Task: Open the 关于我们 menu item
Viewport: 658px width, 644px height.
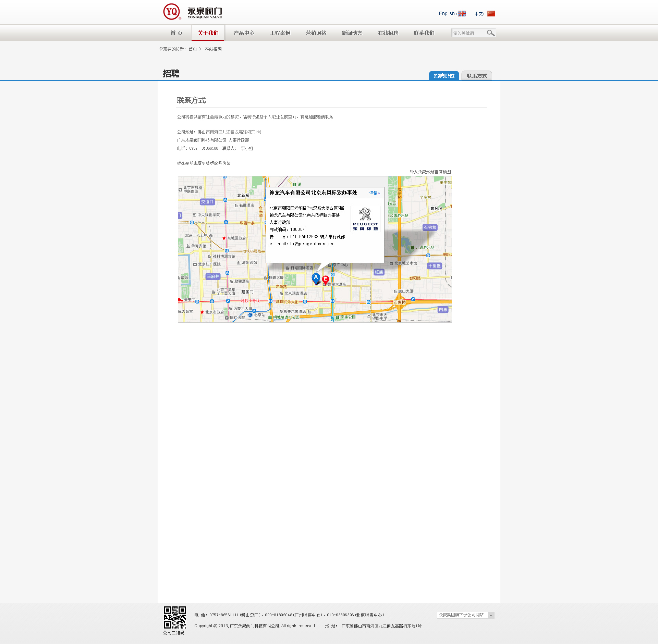Action: [x=208, y=33]
